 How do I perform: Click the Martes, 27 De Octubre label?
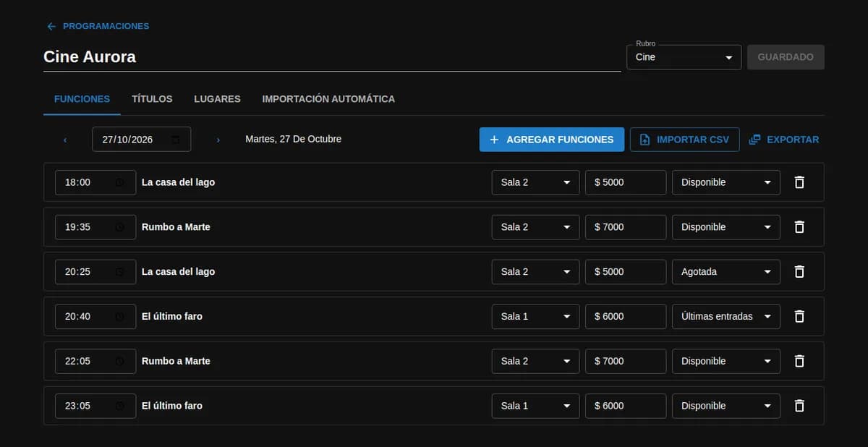293,139
